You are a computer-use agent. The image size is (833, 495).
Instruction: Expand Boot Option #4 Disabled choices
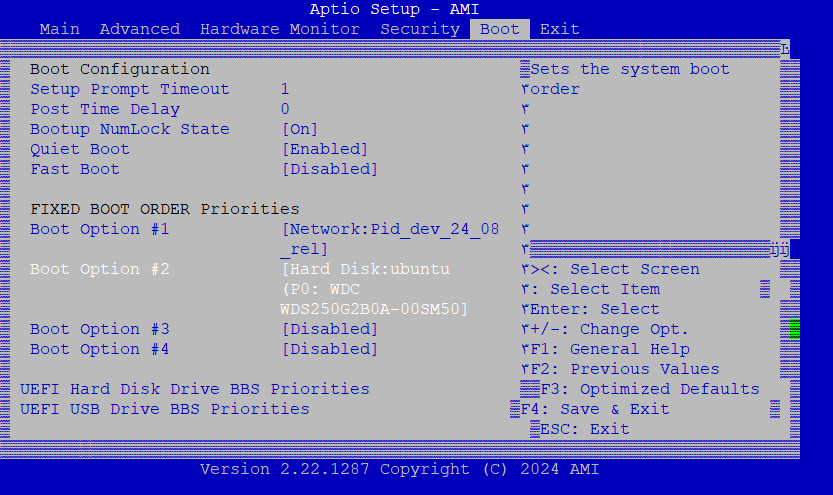click(330, 349)
